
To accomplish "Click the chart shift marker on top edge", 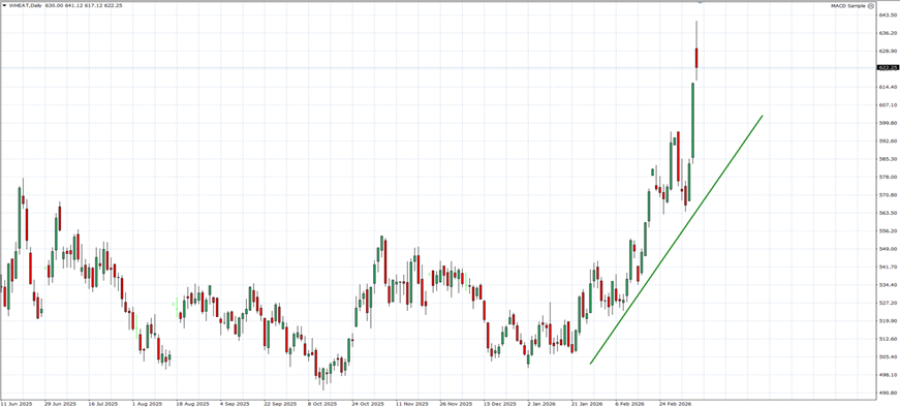I will [x=699, y=2].
